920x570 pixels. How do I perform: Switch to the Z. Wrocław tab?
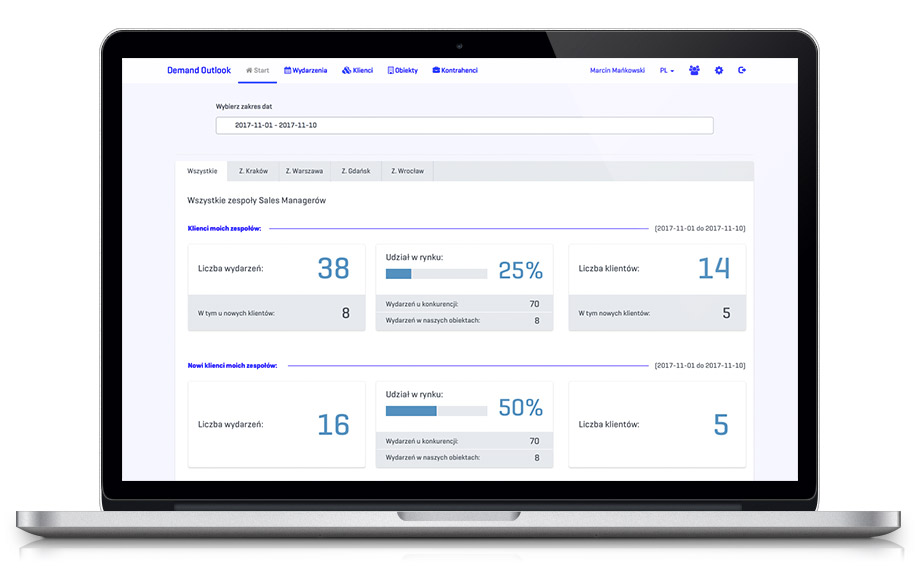[x=407, y=171]
